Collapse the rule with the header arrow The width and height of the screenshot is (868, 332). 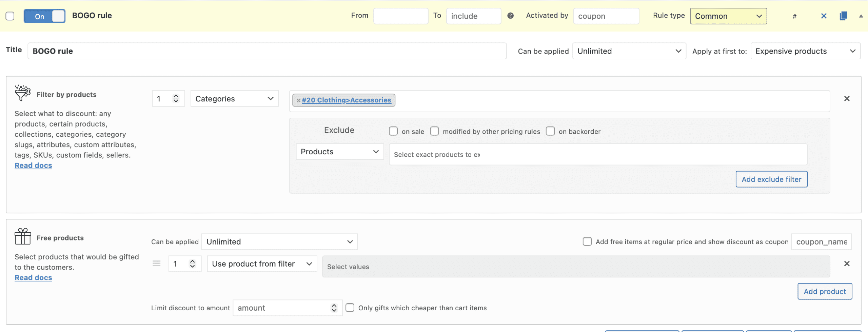coord(861,16)
